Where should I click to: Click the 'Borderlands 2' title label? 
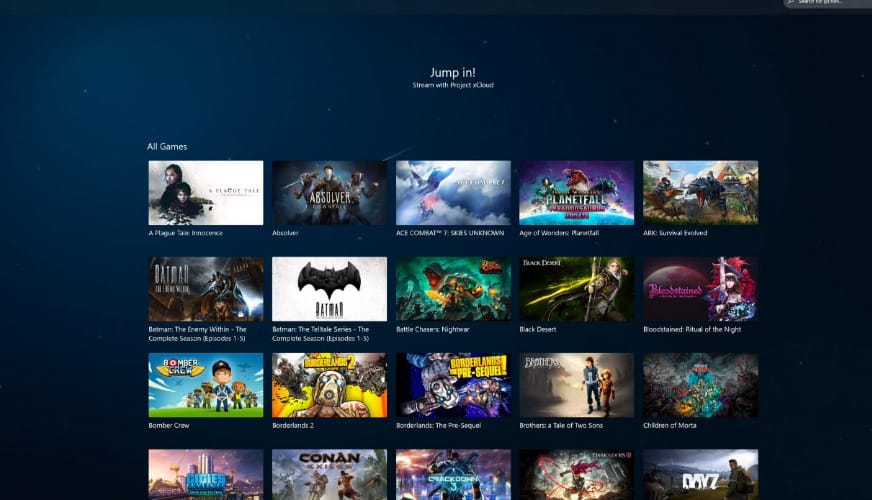(x=293, y=425)
